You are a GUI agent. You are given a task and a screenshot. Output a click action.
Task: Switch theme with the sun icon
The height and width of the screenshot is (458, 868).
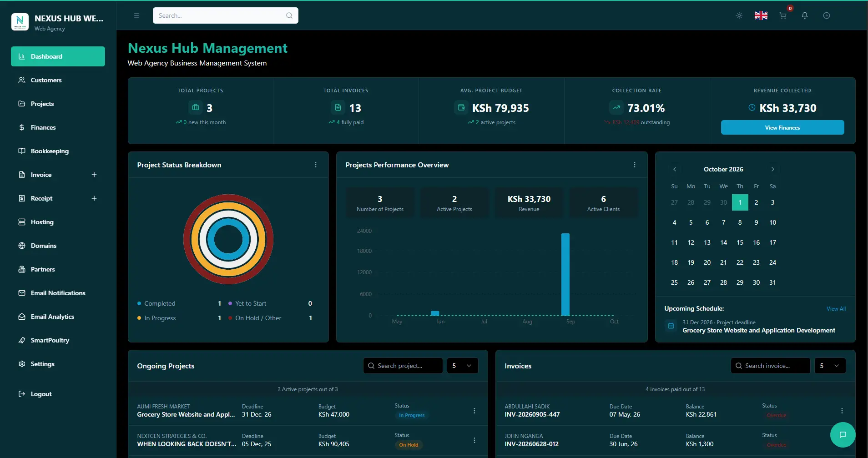coord(739,15)
